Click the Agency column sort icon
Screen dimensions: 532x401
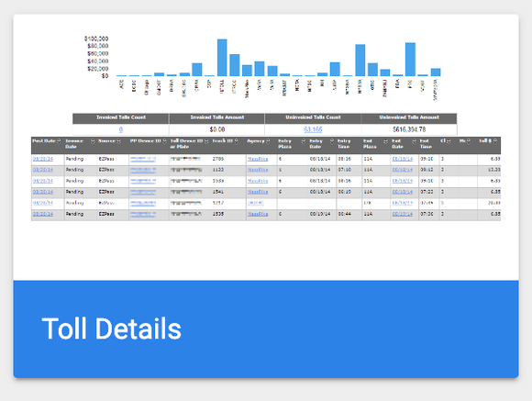click(x=269, y=141)
